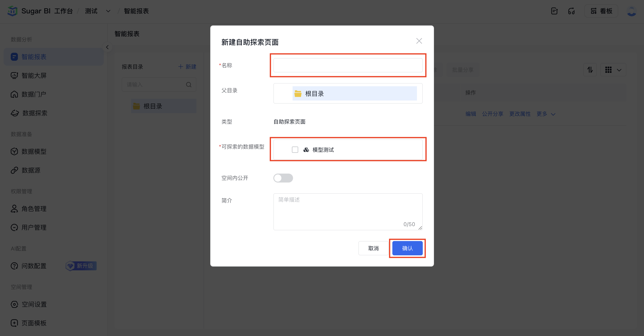Screen dimensions: 644x336
Task: Click 数据模型 cube icon
Action: click(x=14, y=151)
